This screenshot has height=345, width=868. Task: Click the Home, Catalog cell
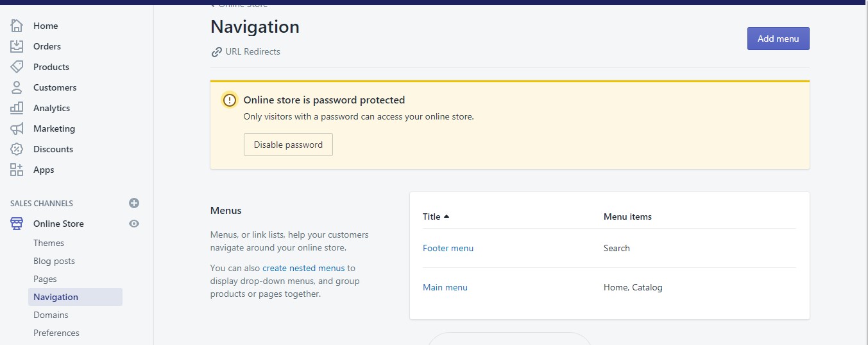click(x=633, y=287)
